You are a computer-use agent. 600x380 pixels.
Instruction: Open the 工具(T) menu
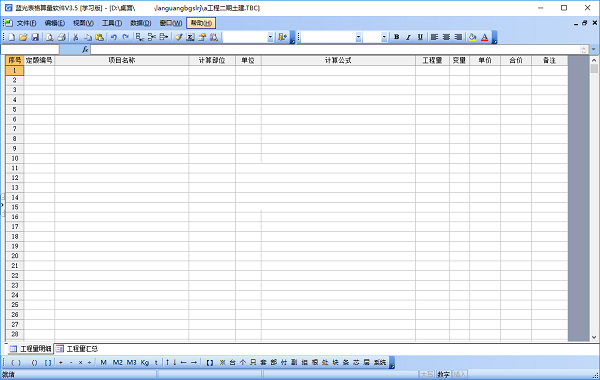tap(112, 23)
